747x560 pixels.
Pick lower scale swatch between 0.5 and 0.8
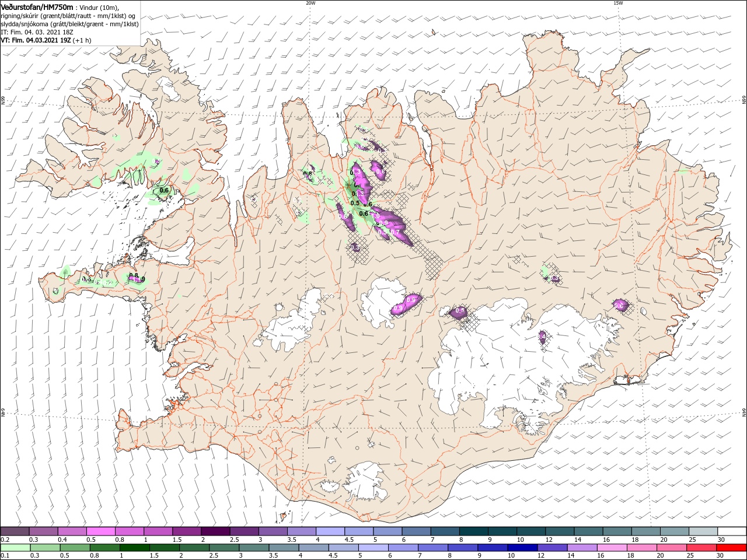pyautogui.click(x=75, y=548)
